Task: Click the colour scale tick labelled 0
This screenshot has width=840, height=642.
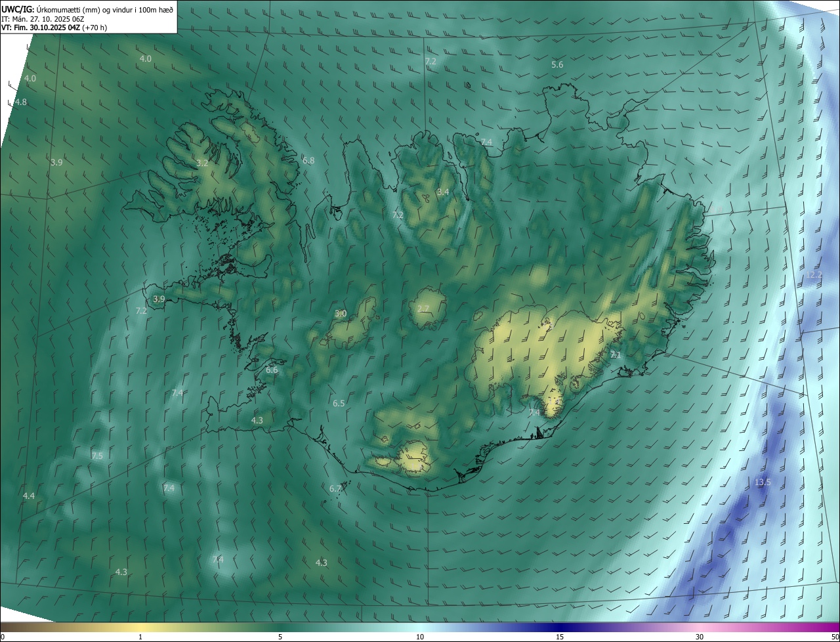Action: [x=3, y=637]
